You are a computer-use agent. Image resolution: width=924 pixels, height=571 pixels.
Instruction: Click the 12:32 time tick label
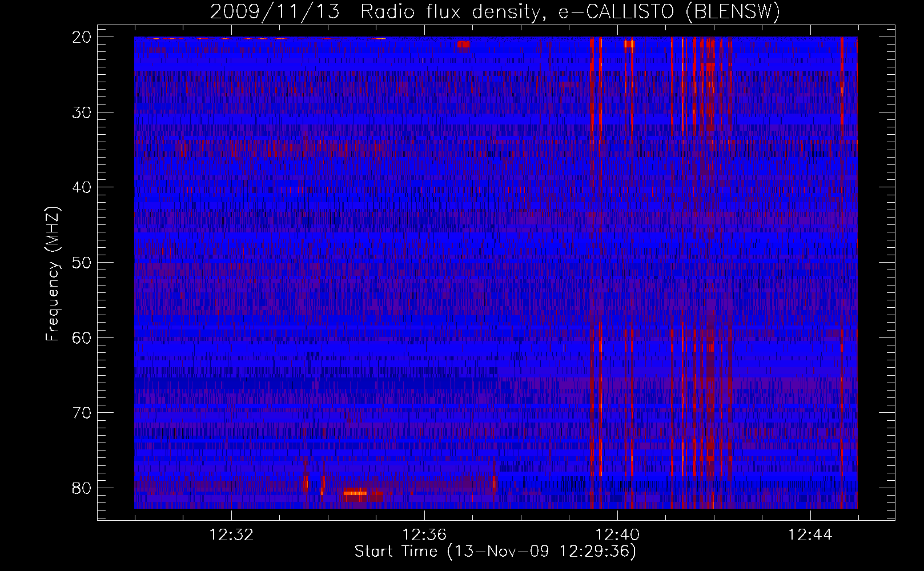click(231, 535)
